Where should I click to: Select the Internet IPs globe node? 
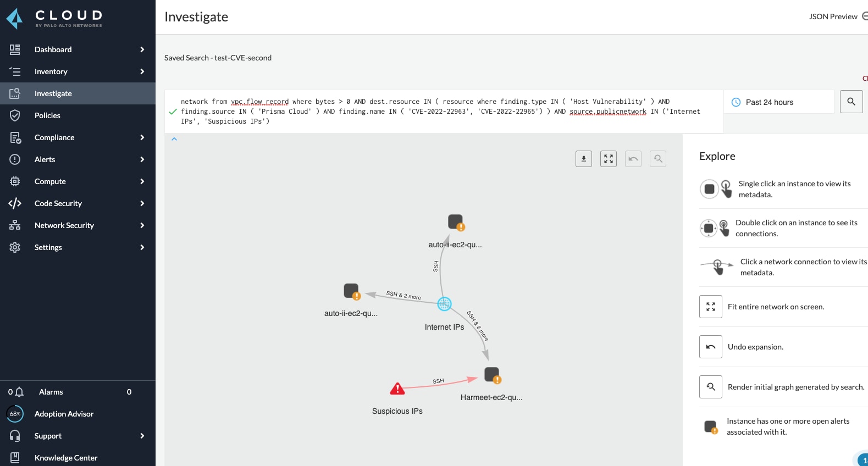[x=444, y=303]
